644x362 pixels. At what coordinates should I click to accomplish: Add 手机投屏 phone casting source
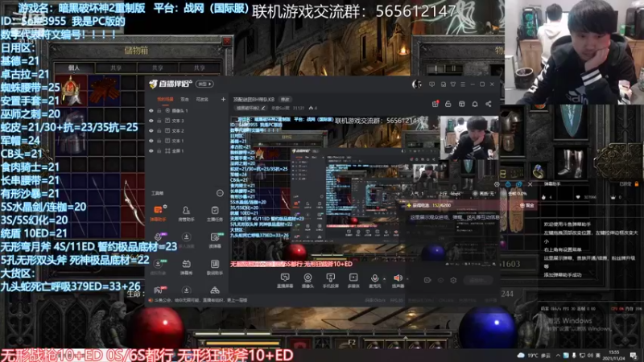(x=330, y=281)
